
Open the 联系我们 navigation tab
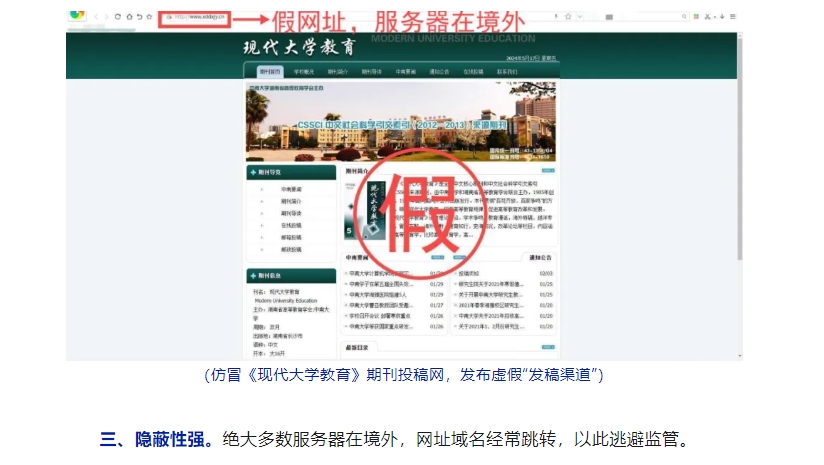click(x=507, y=71)
